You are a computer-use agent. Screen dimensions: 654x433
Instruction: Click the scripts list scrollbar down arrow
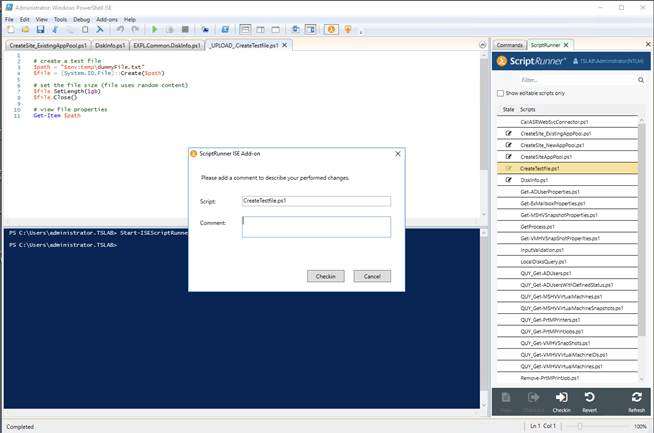(x=641, y=379)
